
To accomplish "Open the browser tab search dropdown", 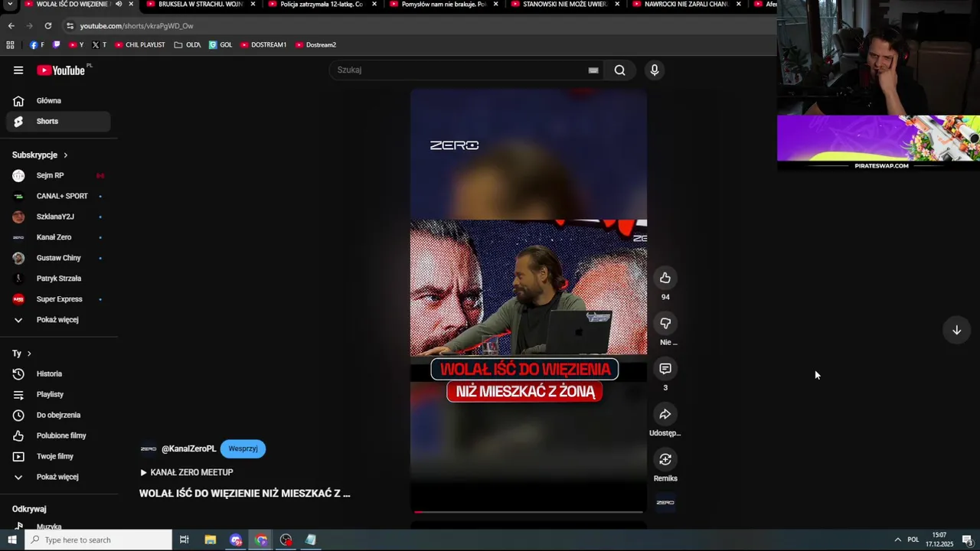I will 10,5.
